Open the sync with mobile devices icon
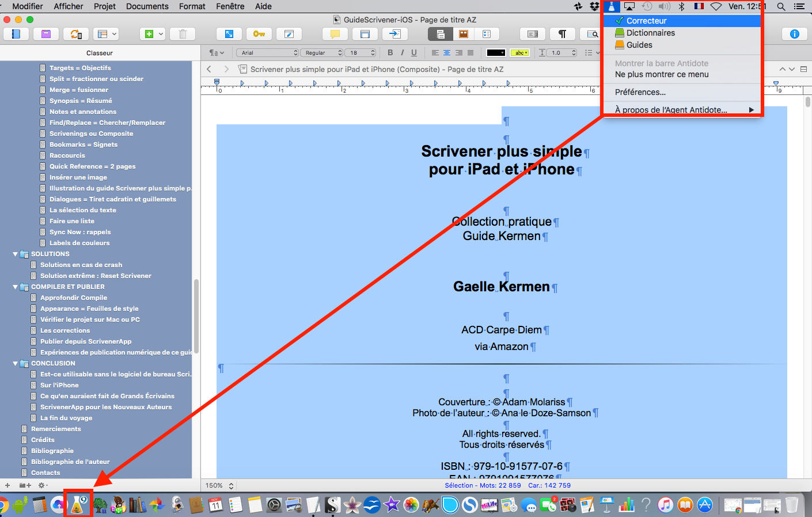This screenshot has height=517, width=812. point(76,34)
